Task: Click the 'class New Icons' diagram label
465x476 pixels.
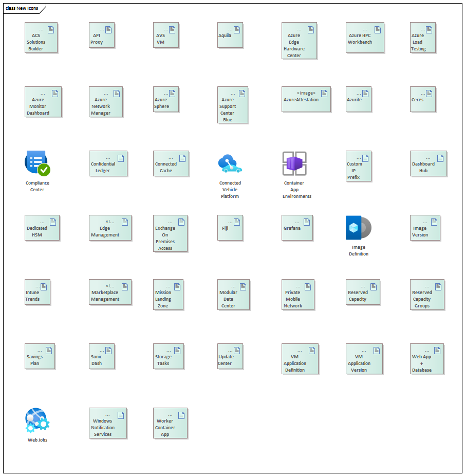Action: point(22,8)
